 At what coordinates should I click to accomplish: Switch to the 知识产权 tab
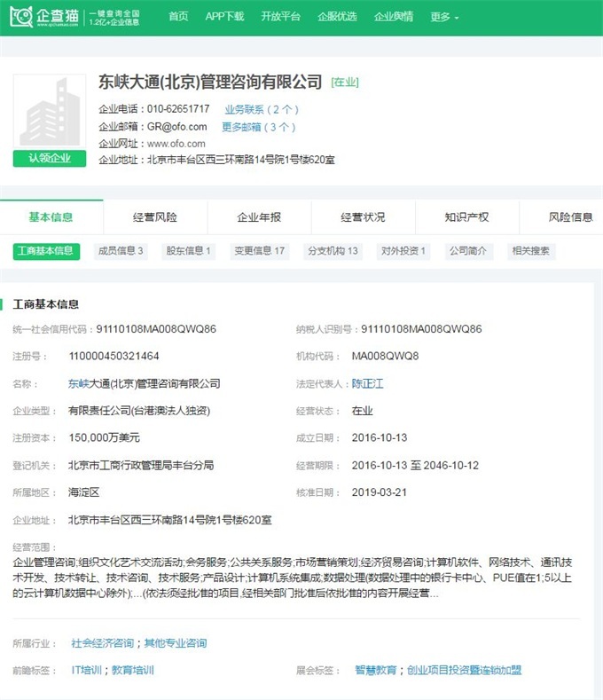(x=466, y=217)
